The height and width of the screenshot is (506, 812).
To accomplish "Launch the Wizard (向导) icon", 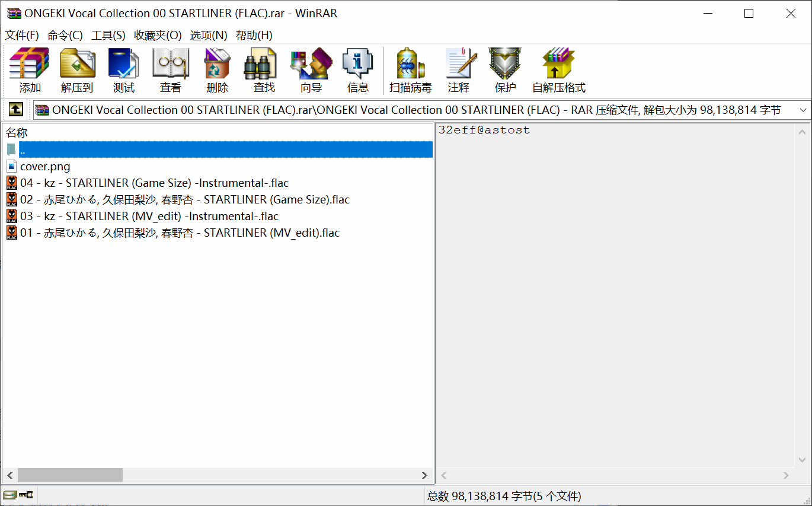I will coord(311,71).
